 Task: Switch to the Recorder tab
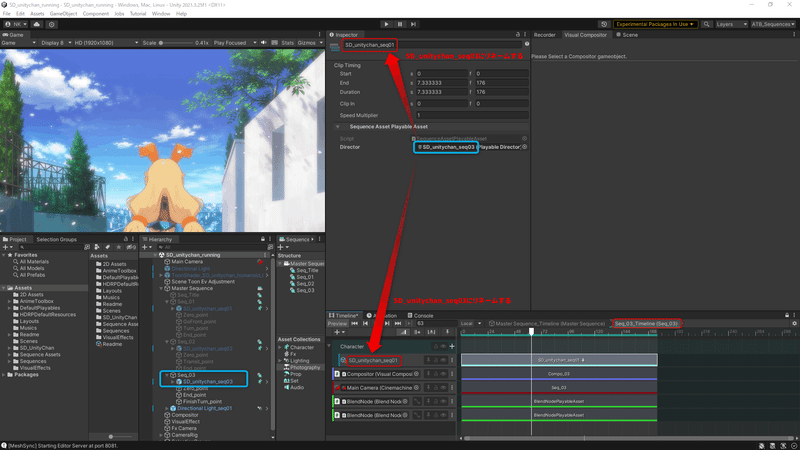[x=544, y=35]
